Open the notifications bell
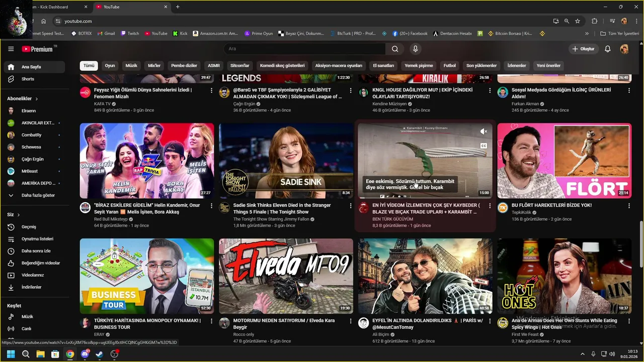This screenshot has width=644, height=362. coord(607,49)
